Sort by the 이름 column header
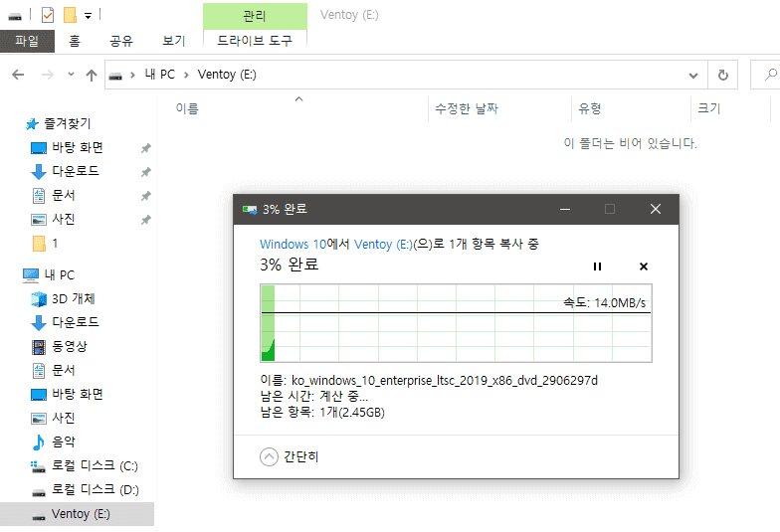The image size is (780, 532). [x=187, y=108]
